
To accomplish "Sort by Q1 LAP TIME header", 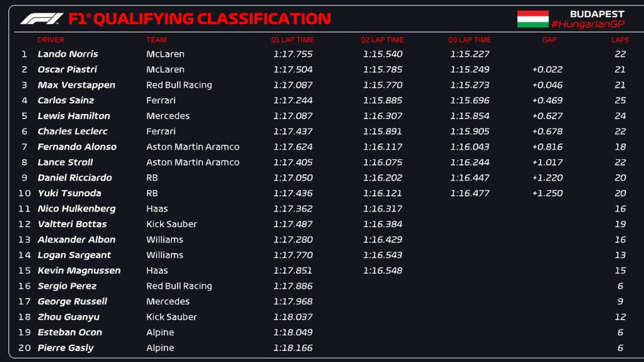I will pos(292,40).
